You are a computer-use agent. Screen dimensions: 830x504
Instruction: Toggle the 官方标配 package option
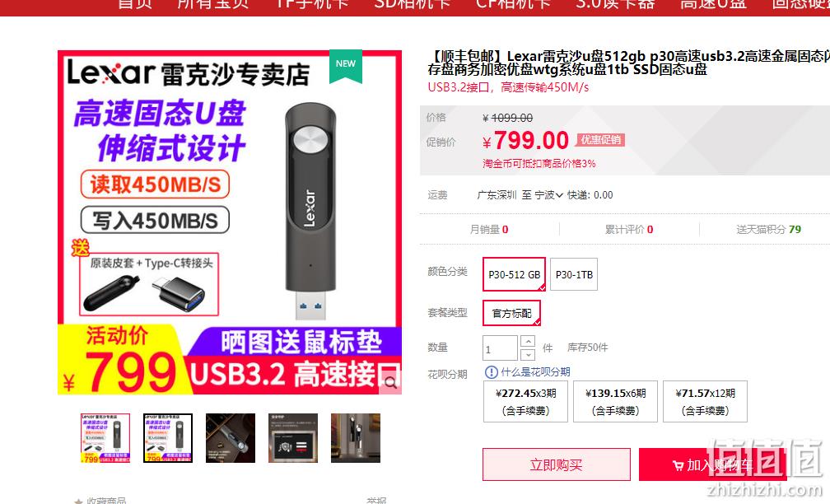511,313
